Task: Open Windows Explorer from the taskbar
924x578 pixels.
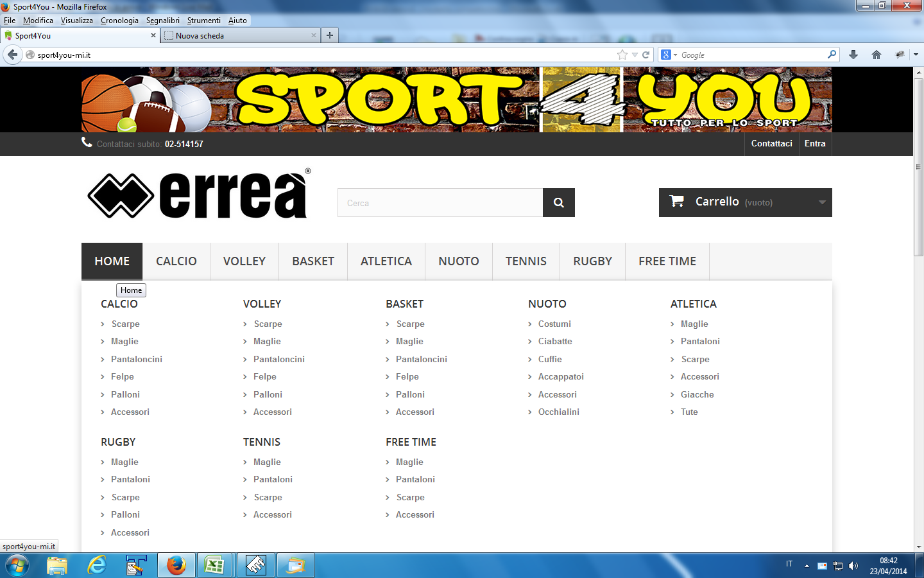Action: [57, 566]
